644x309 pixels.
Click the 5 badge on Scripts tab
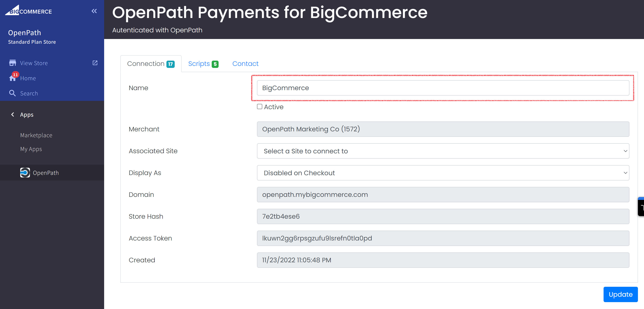tap(215, 64)
